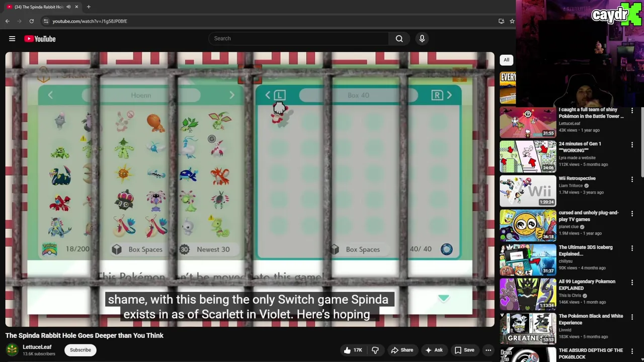Open 'The Ultimate 3DS Iceberg Explained' title

click(x=587, y=250)
